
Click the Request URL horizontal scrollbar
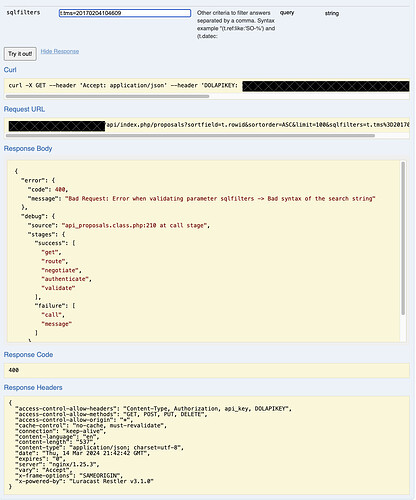click(x=190, y=136)
